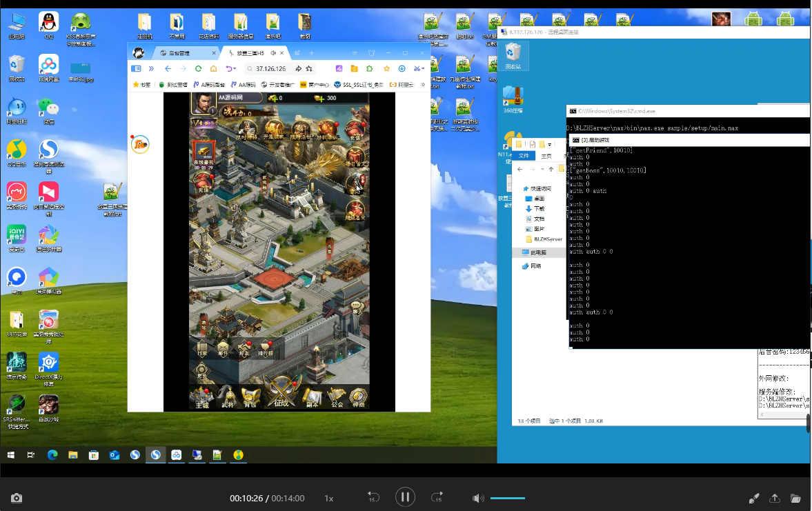Open File Explorer from the taskbar
Viewport: 812px width, 511px height.
(73, 455)
